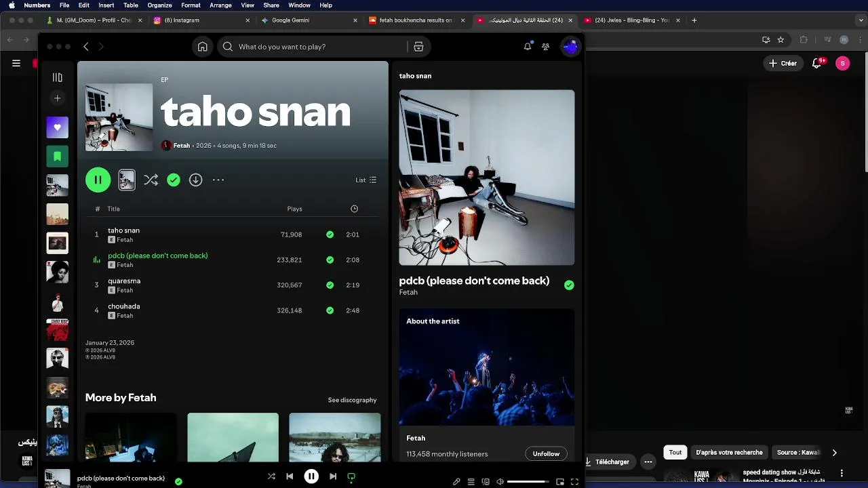Enter full screen player icon
The image size is (868, 488).
[x=574, y=482]
